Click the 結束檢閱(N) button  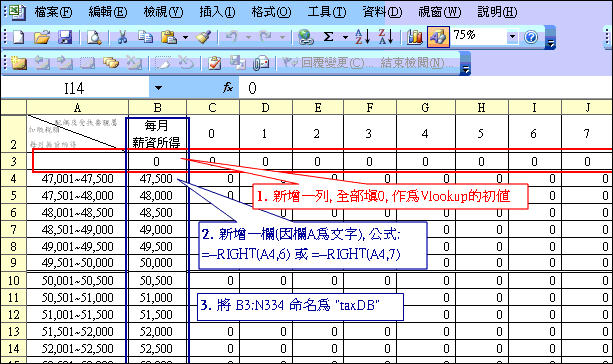(x=412, y=63)
